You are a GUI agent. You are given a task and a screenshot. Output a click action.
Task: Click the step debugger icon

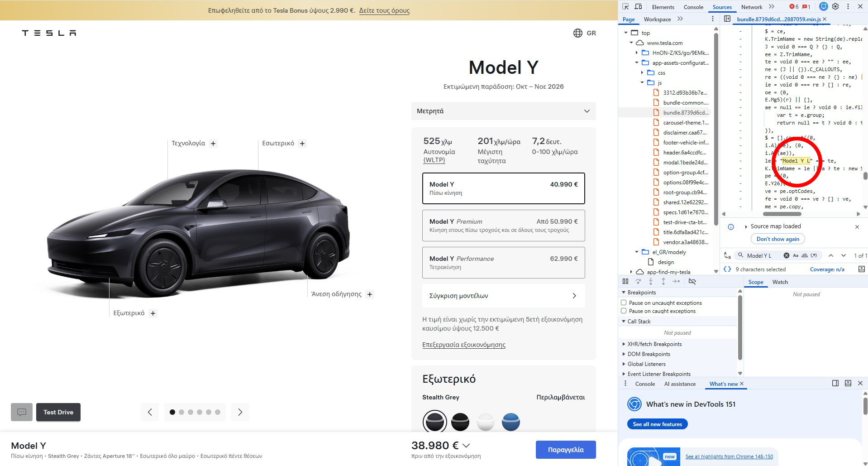(x=676, y=281)
